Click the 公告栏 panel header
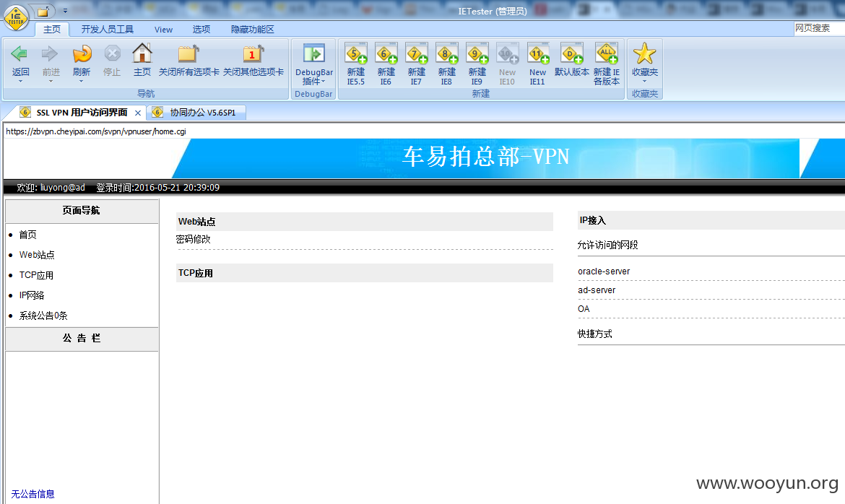The width and height of the screenshot is (845, 504). point(82,338)
